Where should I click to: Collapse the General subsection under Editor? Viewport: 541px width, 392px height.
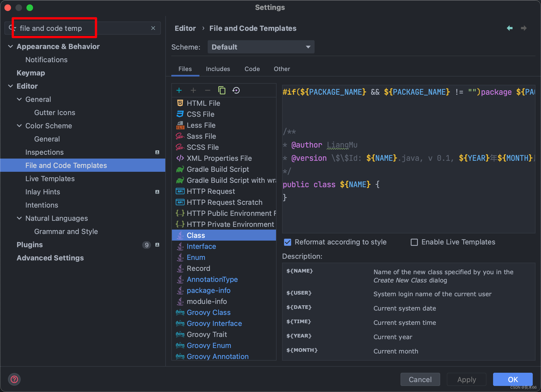click(x=19, y=99)
